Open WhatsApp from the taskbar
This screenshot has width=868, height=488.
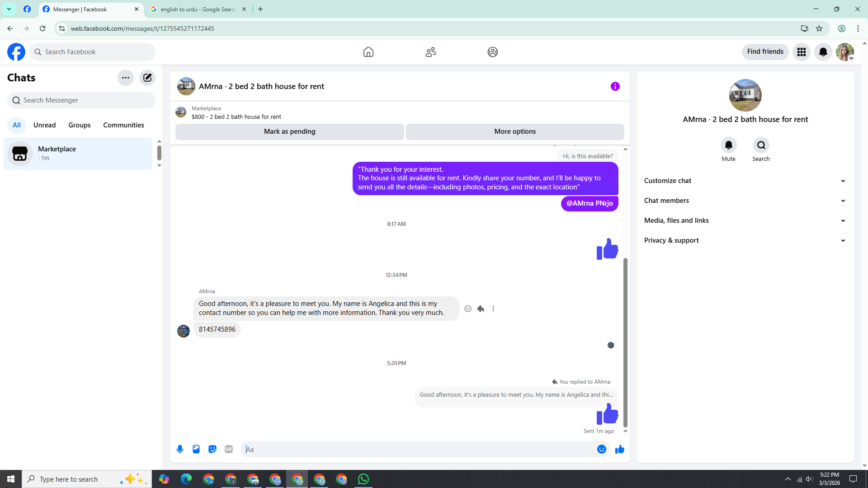click(x=363, y=479)
